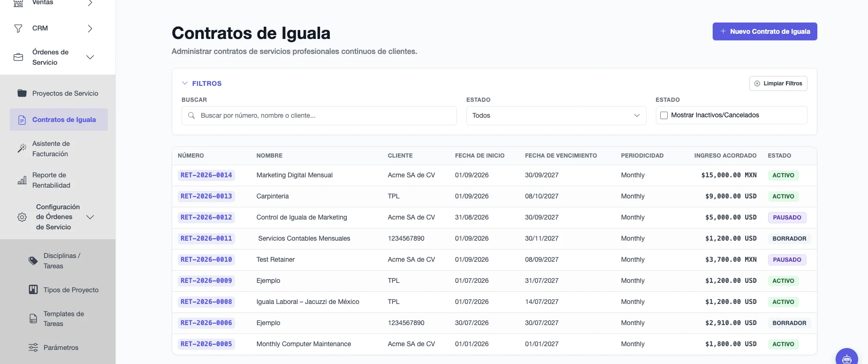Open contract RET-2026-0006 link

206,323
